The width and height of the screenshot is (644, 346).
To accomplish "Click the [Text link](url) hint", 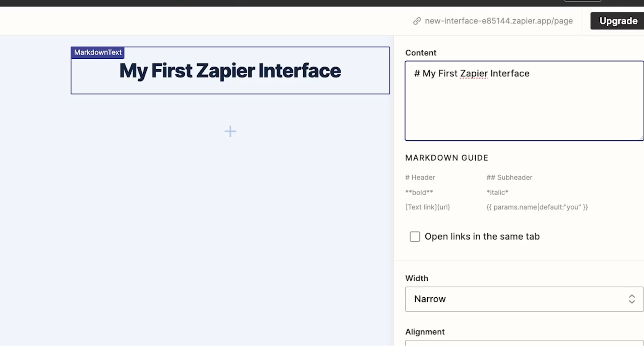I will [427, 207].
